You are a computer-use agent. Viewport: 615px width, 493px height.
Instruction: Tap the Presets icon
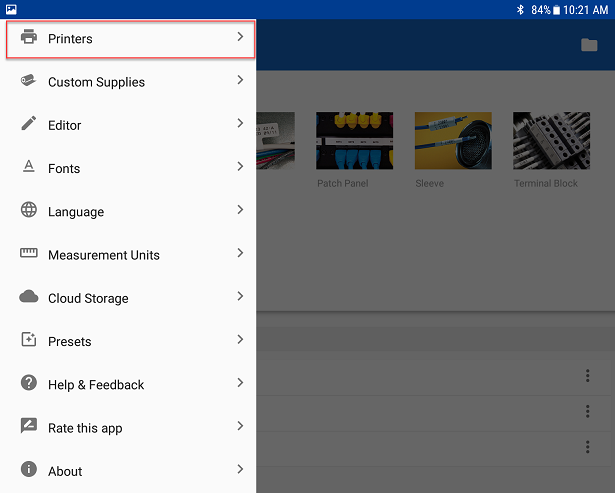pos(28,341)
